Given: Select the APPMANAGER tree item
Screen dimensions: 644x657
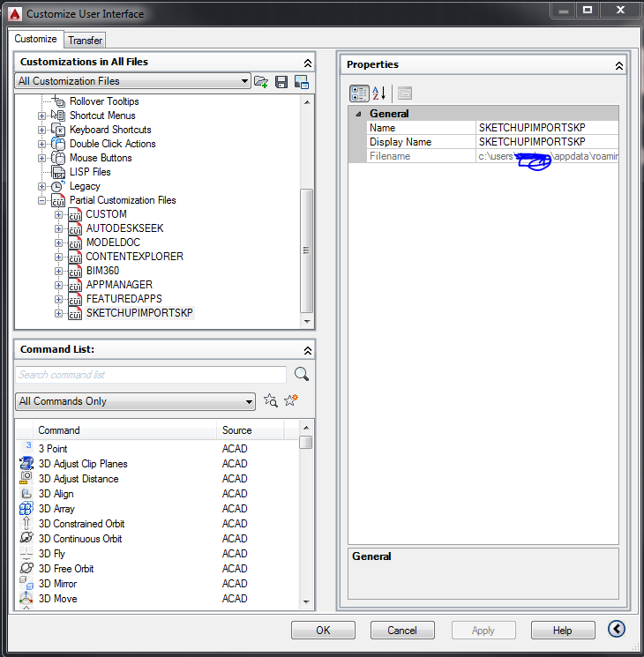Looking at the screenshot, I should pyautogui.click(x=119, y=285).
